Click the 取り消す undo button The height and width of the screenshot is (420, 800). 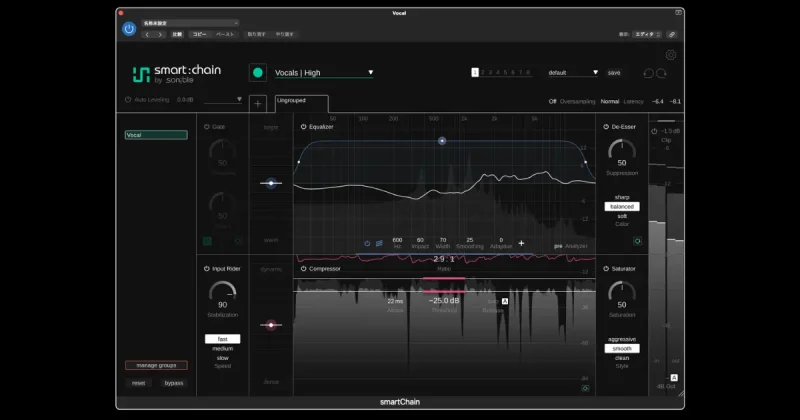coord(256,34)
